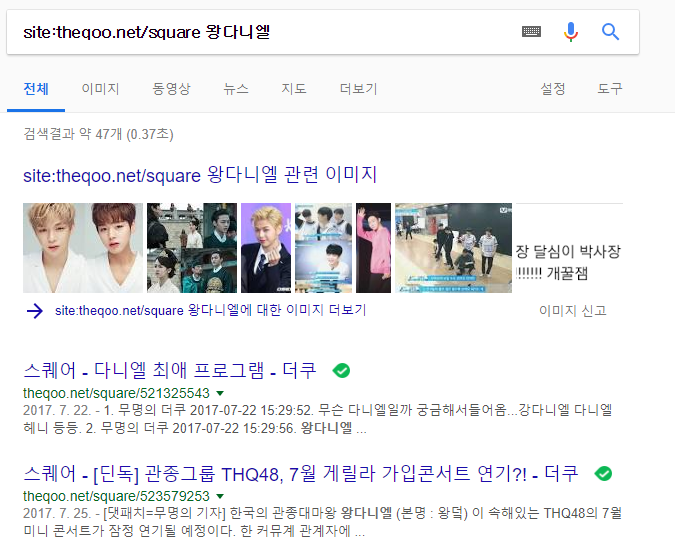Open dance practice room thumbnail
The width and height of the screenshot is (675, 548).
click(x=454, y=248)
